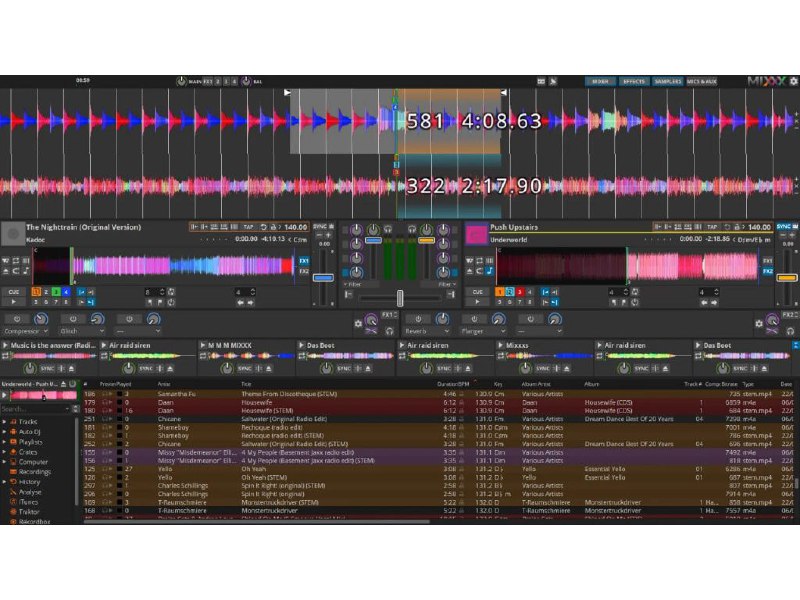800x600 pixels.
Task: Click deck 1 headphone PFL icon in mixer
Action: [x=388, y=229]
